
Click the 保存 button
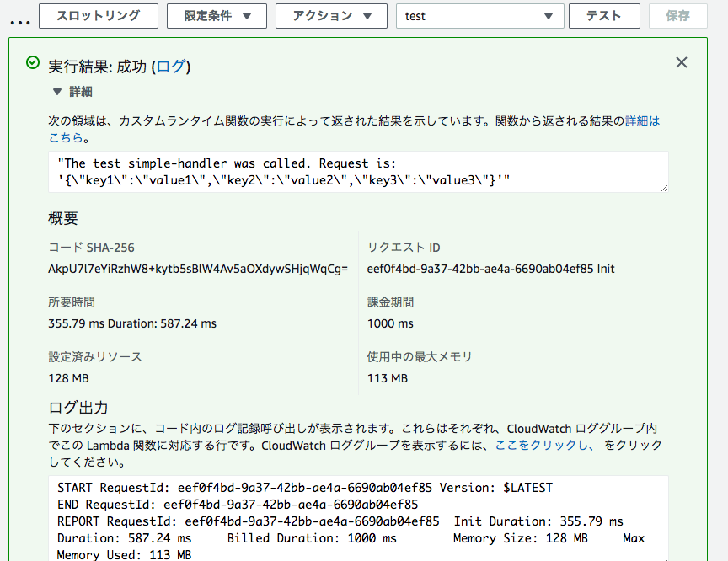[x=677, y=16]
